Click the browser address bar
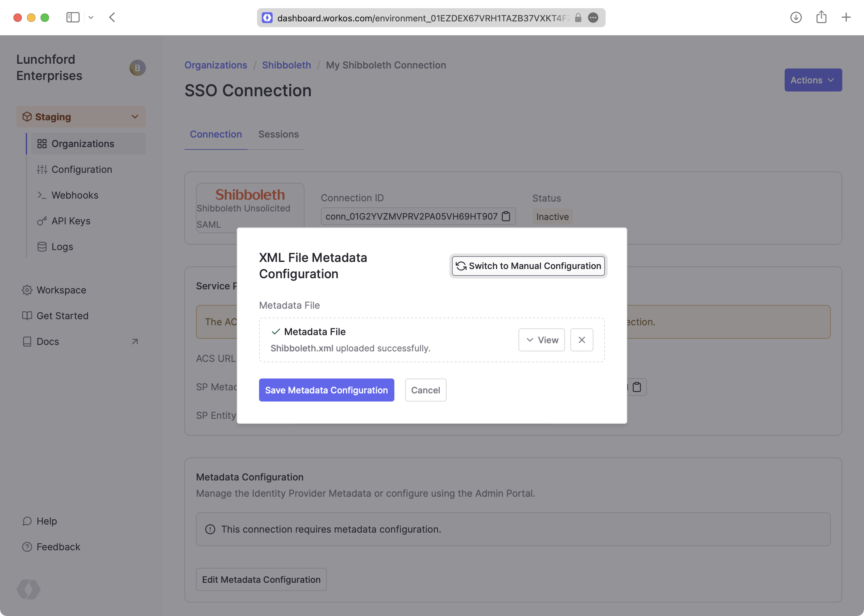This screenshot has width=864, height=616. tap(421, 18)
